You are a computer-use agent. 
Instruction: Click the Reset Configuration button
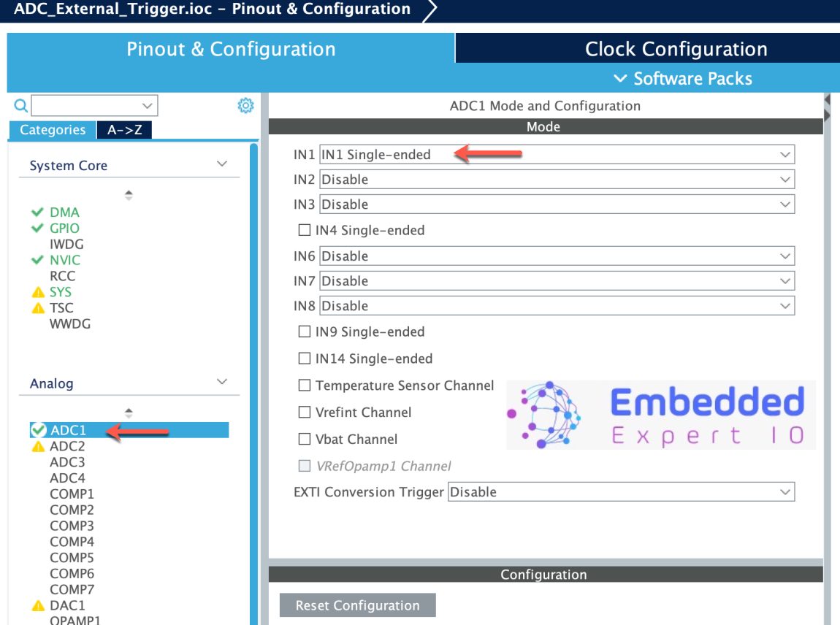coord(357,605)
